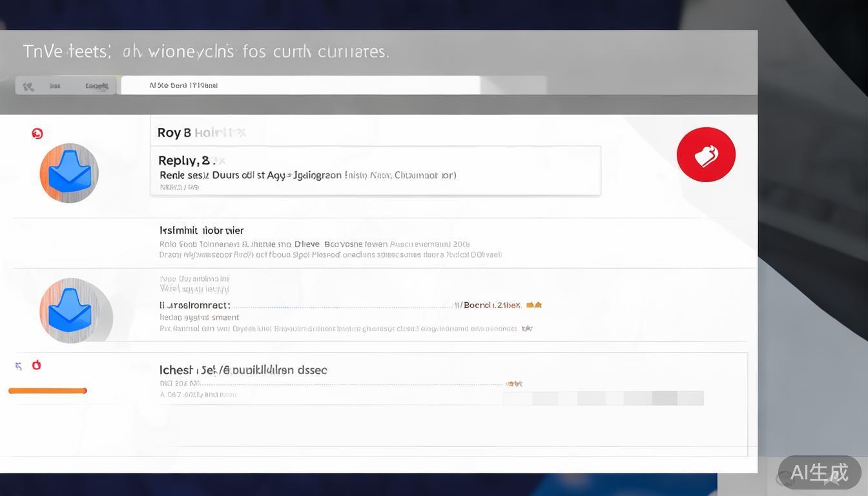Open the first blue envelope mail icon
This screenshot has width=868, height=496.
point(69,172)
